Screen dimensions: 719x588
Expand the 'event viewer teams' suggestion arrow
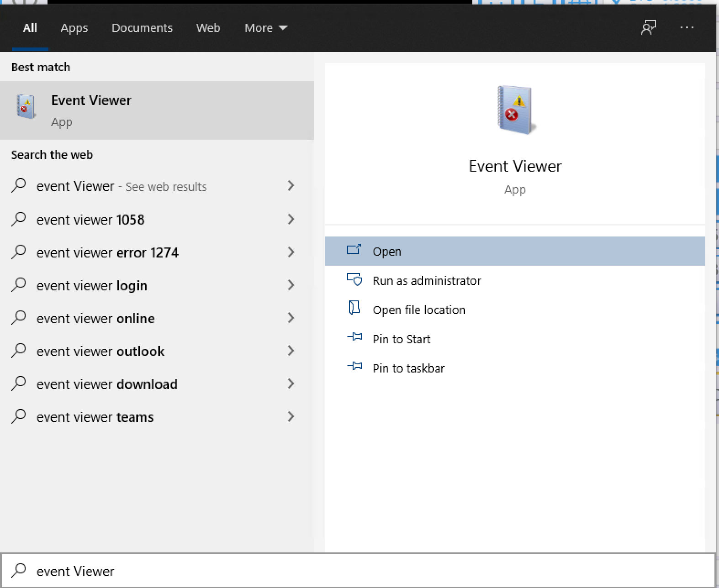pos(291,417)
